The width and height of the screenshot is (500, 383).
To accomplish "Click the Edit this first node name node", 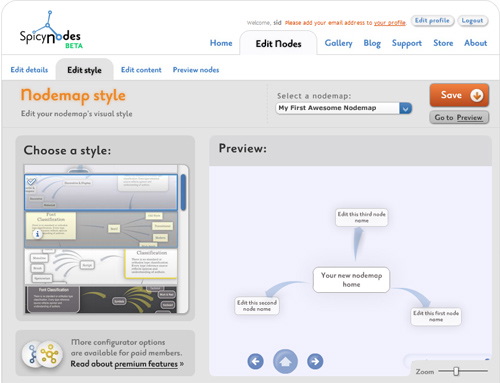I will pyautogui.click(x=436, y=316).
